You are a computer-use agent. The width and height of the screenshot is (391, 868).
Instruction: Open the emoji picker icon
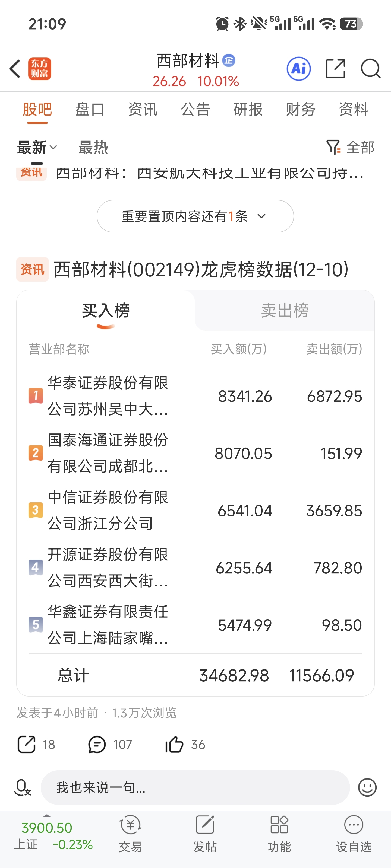(x=367, y=787)
